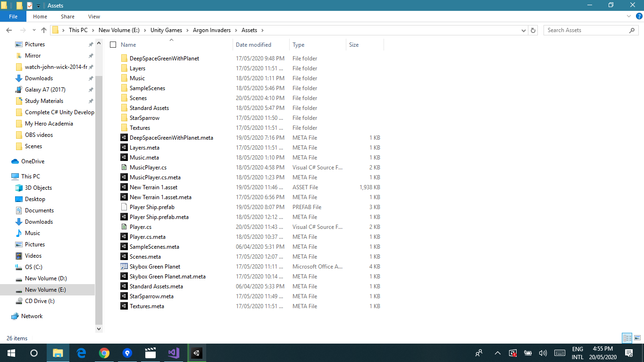Open My Hero Academia folder in sidebar
Image resolution: width=644 pixels, height=362 pixels.
49,124
